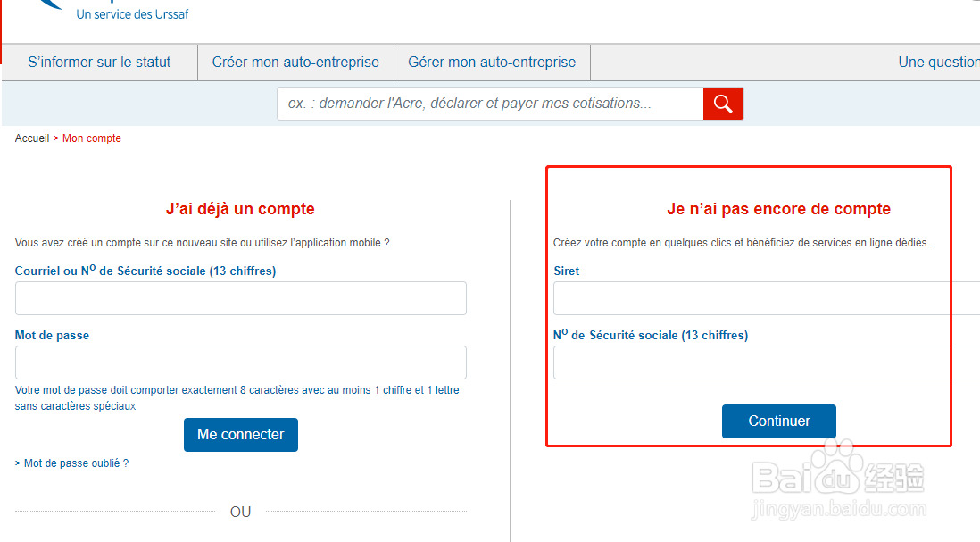Screen dimensions: 980x542
Task: Click the Mot de passe field
Action: (x=241, y=363)
